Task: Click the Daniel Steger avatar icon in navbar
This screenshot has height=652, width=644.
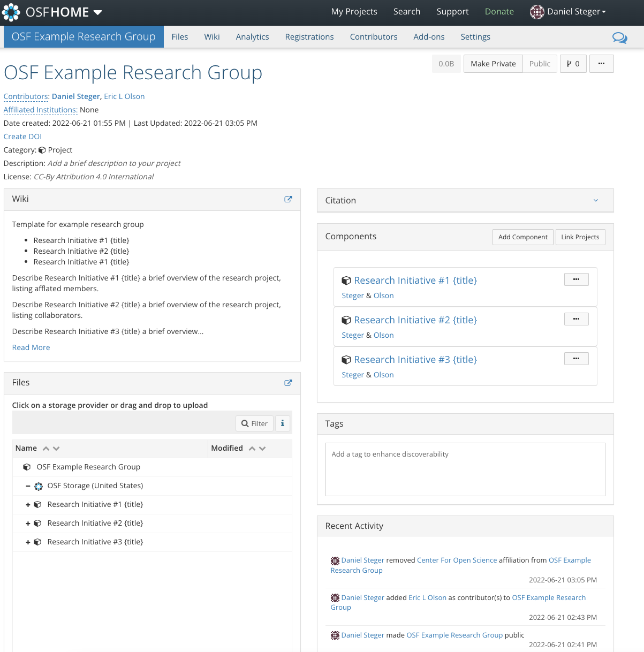Action: click(537, 12)
